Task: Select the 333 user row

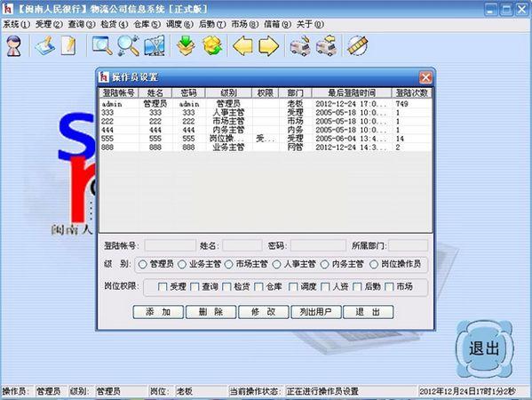Action: point(266,112)
